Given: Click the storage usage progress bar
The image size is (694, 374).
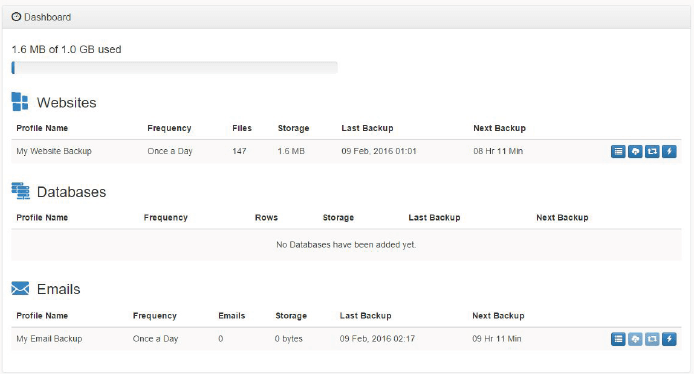Looking at the screenshot, I should 174,68.
